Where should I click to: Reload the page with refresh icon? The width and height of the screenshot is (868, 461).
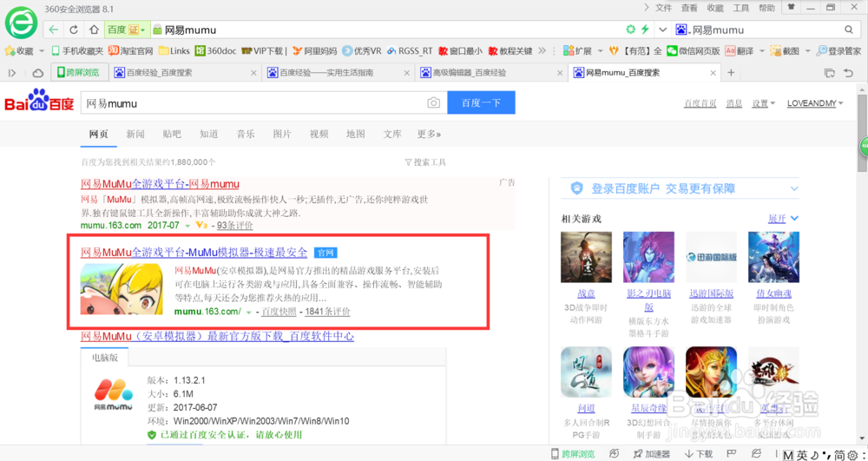pyautogui.click(x=74, y=30)
